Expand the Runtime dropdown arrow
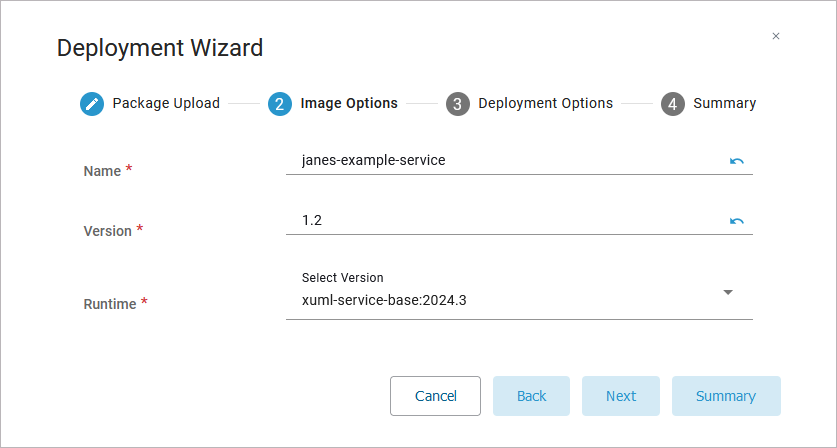 click(728, 292)
